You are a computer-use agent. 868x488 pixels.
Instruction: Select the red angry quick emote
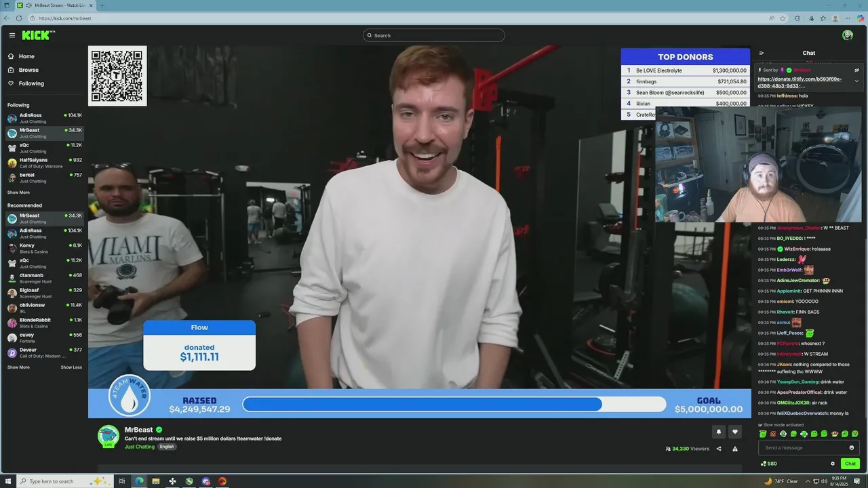(x=773, y=434)
